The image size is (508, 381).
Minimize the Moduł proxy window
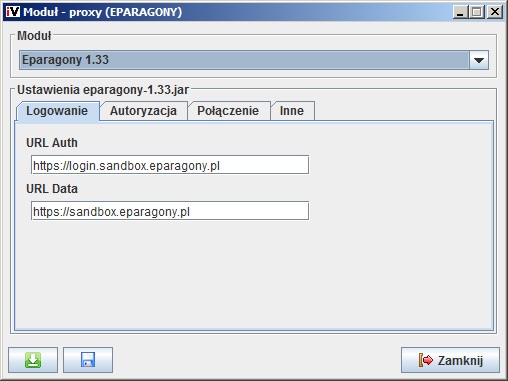(460, 12)
